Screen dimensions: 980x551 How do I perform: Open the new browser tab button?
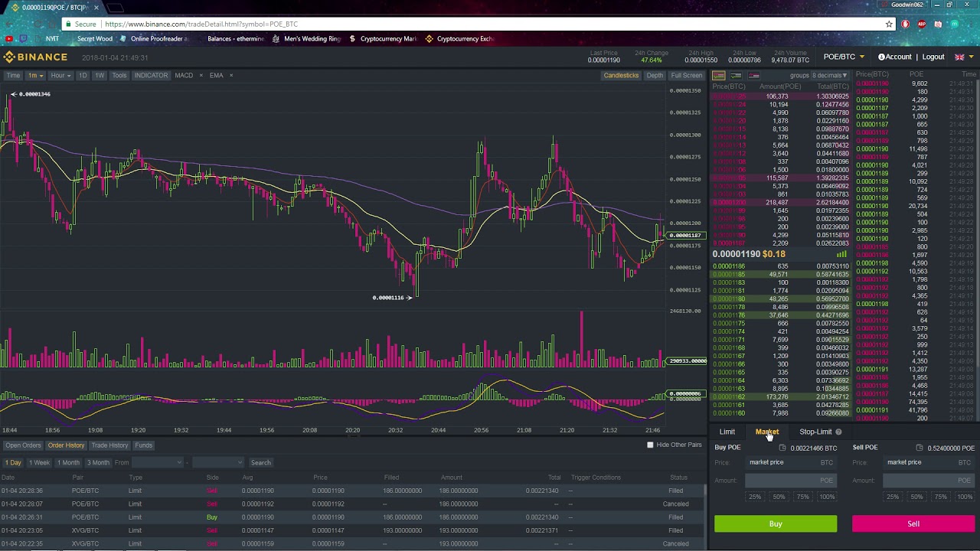point(116,8)
